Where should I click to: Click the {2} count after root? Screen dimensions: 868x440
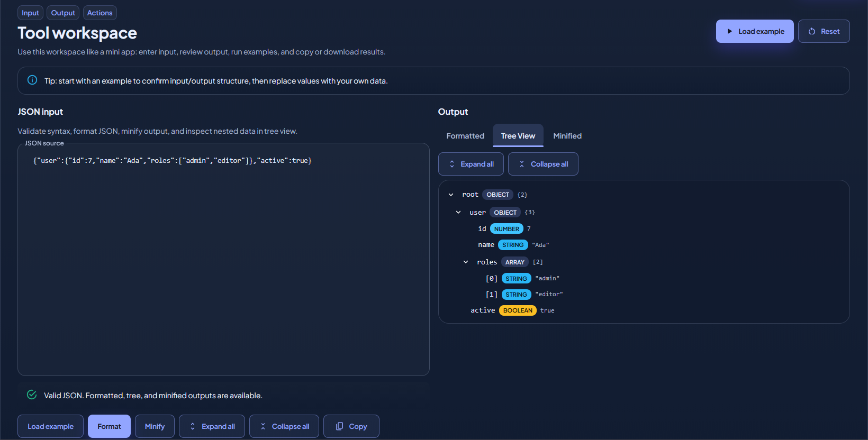[522, 195]
